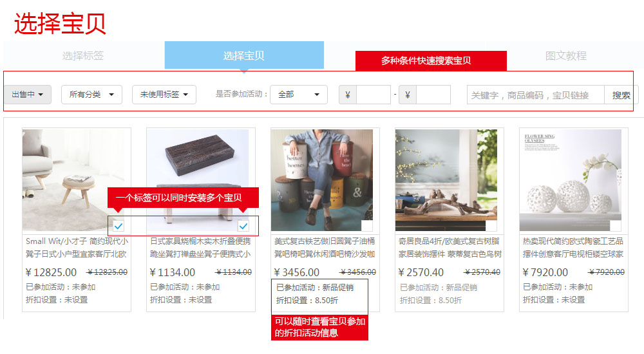Focus the keyword and product code search field

tap(536, 95)
